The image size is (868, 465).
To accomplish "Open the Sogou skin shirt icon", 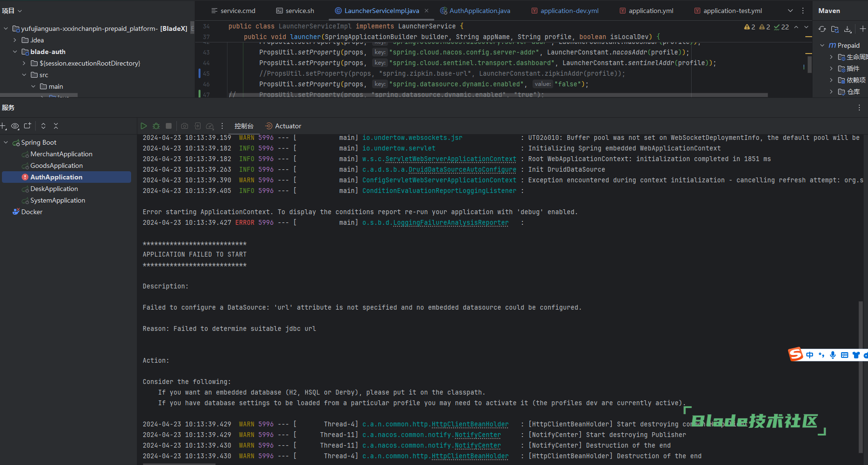I will click(x=856, y=355).
